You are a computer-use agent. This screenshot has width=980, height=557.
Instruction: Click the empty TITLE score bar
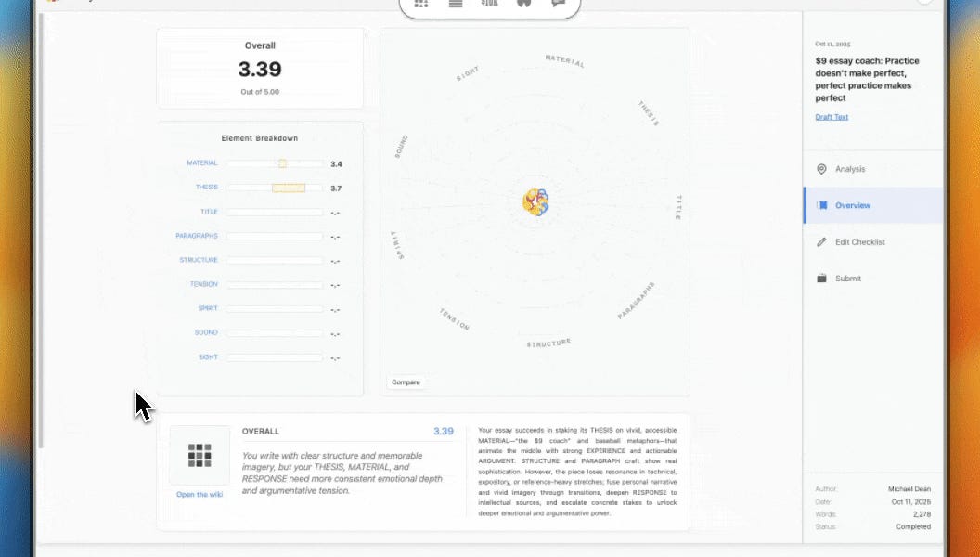pos(275,212)
